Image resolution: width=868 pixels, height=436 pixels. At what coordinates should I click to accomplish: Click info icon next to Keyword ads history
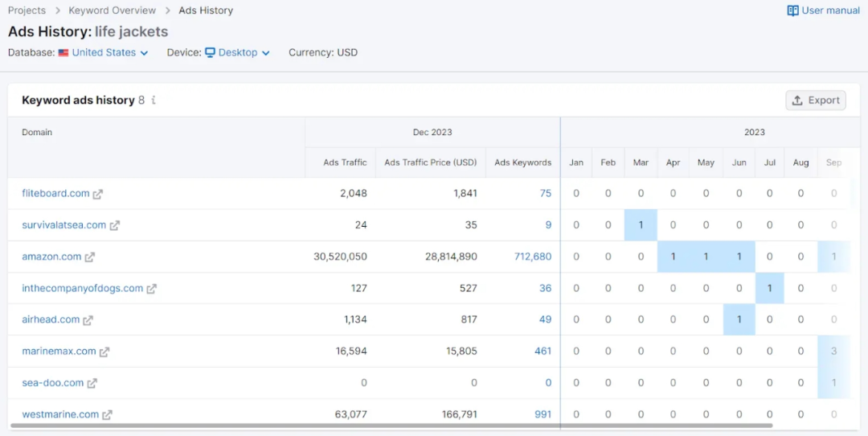tap(154, 101)
